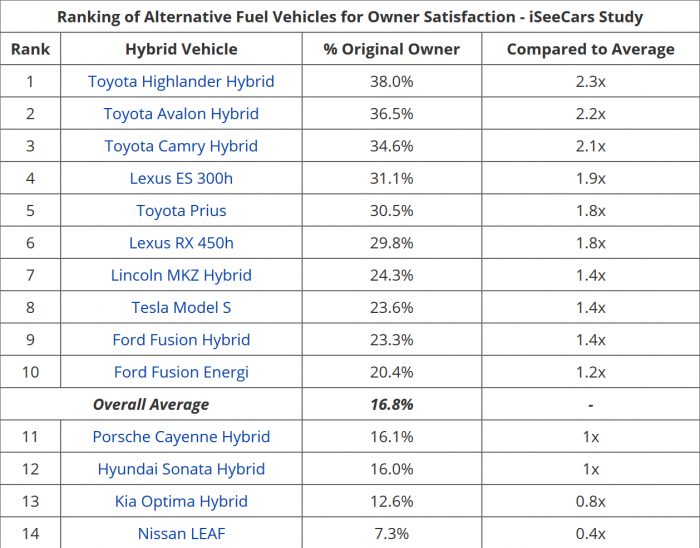Open the Ford Fusion Energi link
700x548 pixels.
pyautogui.click(x=181, y=372)
